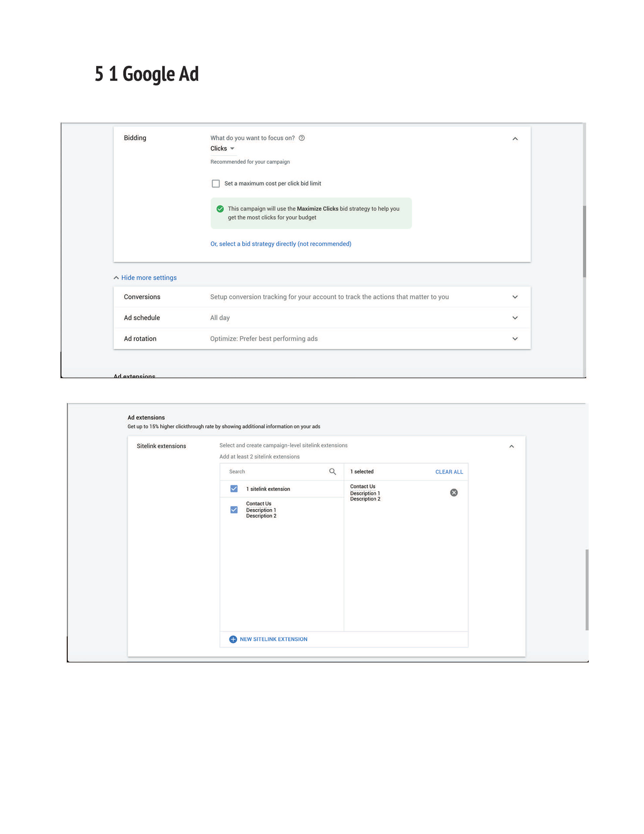Enable maximum cost per click bid limit
Image resolution: width=644 pixels, height=834 pixels.
coord(216,184)
